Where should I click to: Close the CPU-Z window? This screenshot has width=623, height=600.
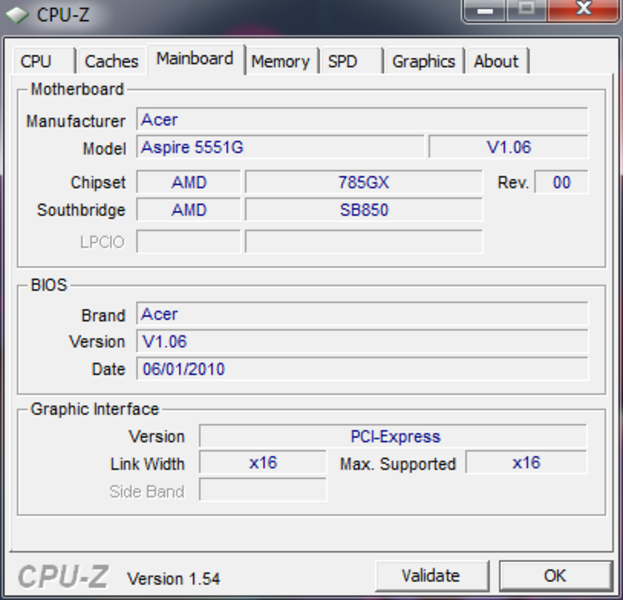(583, 10)
